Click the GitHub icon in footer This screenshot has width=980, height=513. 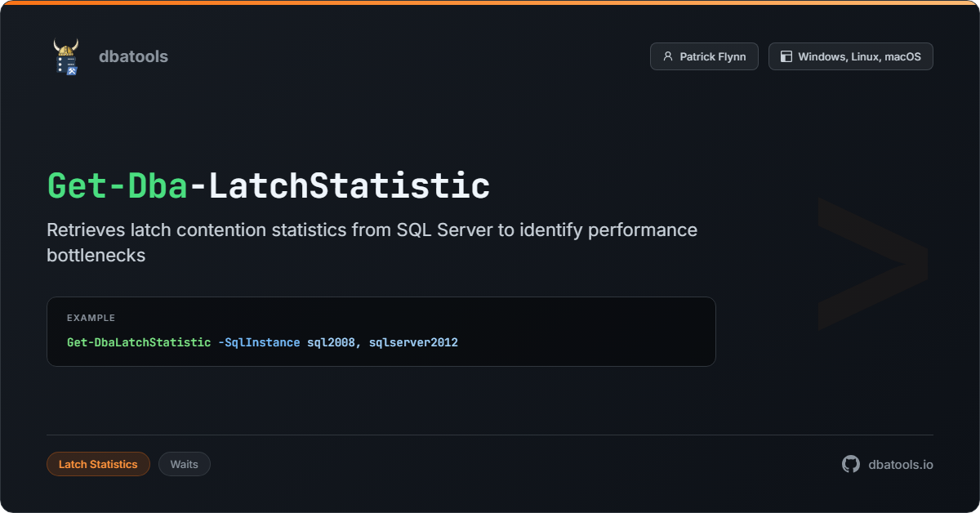(851, 464)
